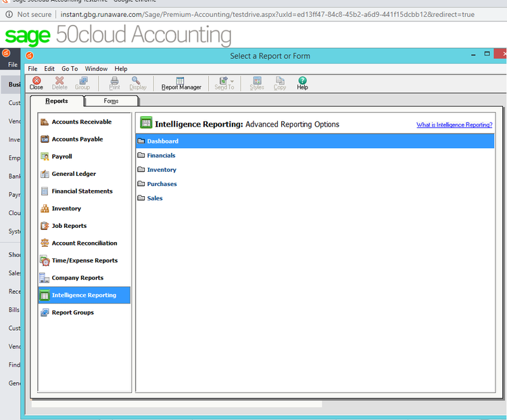Select Account Reconciliation category
This screenshot has width=507, height=420.
point(84,243)
